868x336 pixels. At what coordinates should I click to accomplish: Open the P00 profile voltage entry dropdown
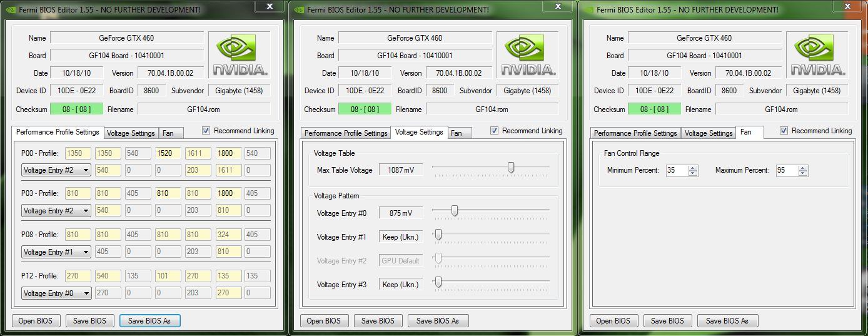56,170
